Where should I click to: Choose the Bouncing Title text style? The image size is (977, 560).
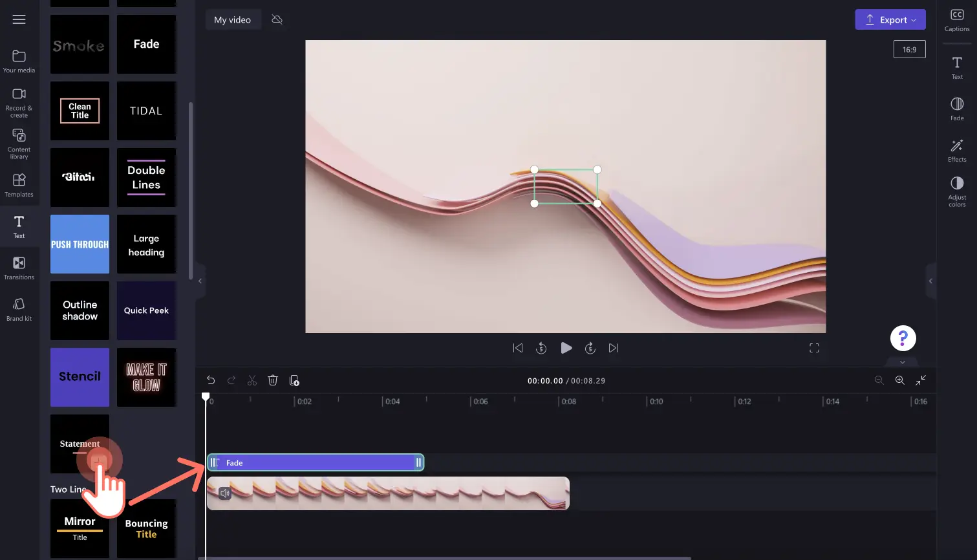(x=146, y=528)
